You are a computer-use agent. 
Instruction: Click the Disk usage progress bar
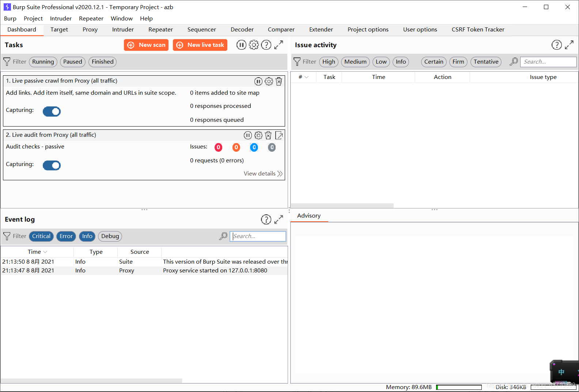[553, 387]
